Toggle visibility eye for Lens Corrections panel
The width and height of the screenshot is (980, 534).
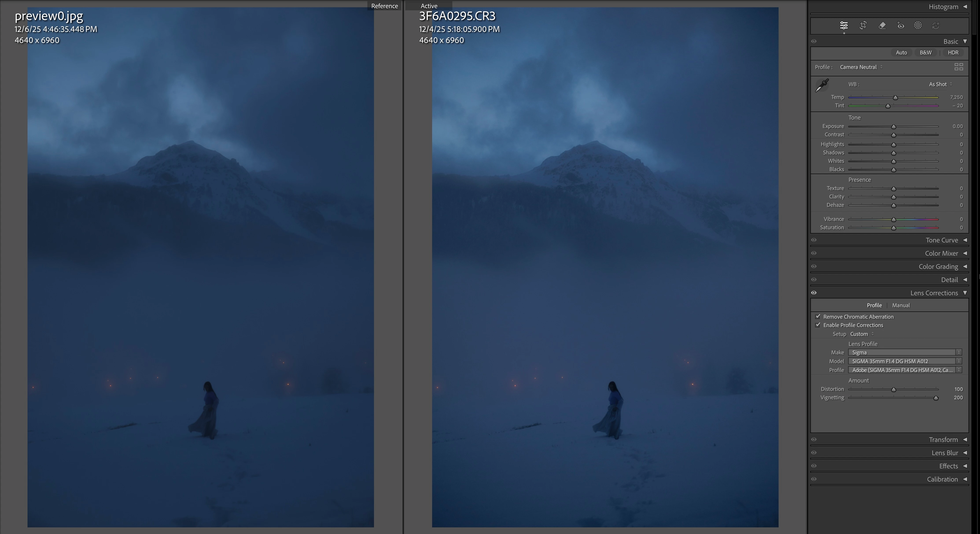pos(814,293)
